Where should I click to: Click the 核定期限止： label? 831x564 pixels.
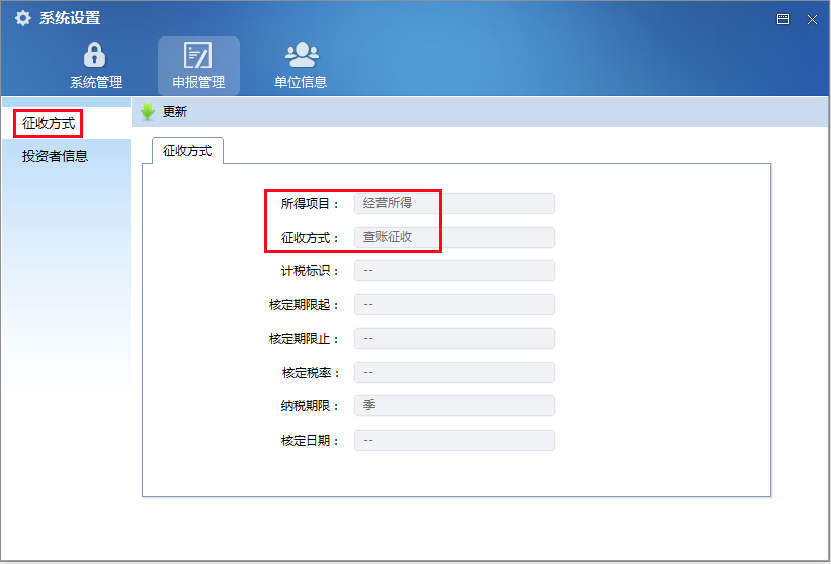304,339
